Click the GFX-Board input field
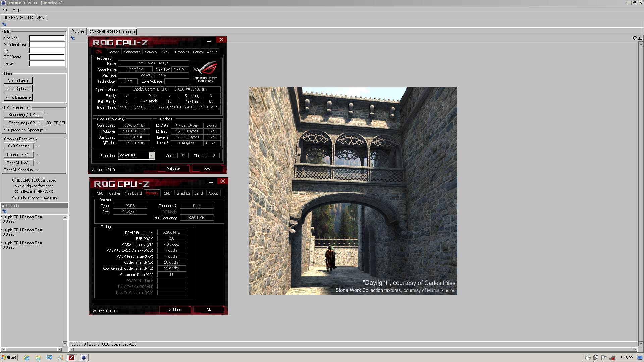This screenshot has width=644, height=362. [47, 57]
